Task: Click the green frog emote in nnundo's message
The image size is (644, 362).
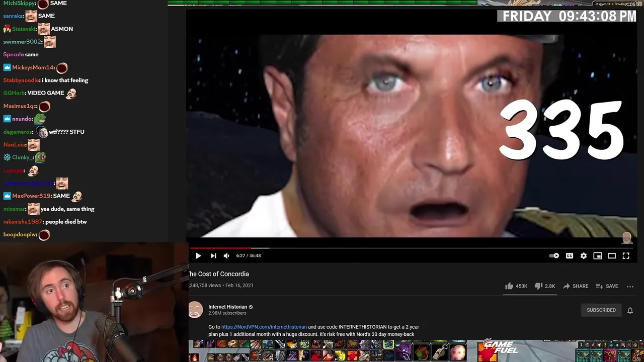Action: (x=40, y=119)
